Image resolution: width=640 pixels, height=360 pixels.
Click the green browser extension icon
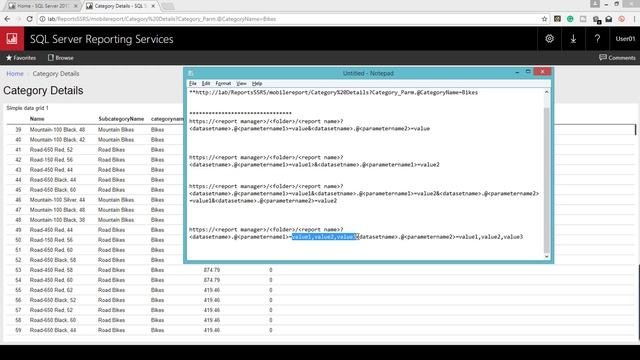[570, 19]
